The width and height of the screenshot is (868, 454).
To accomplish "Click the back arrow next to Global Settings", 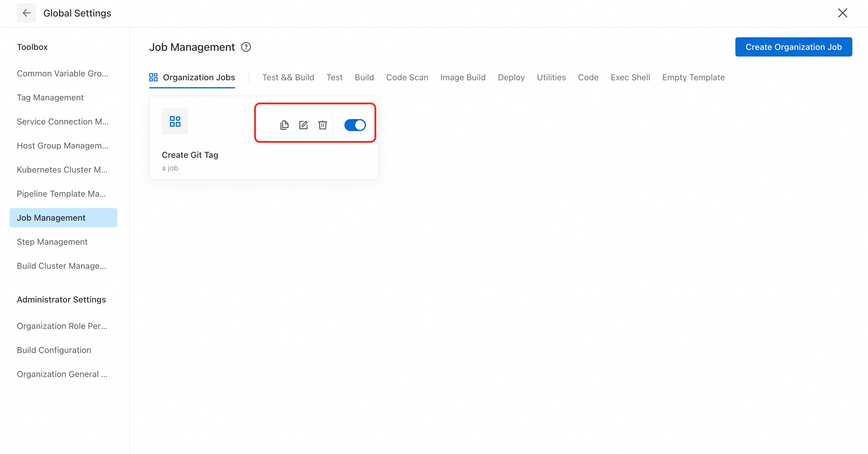I will 26,13.
